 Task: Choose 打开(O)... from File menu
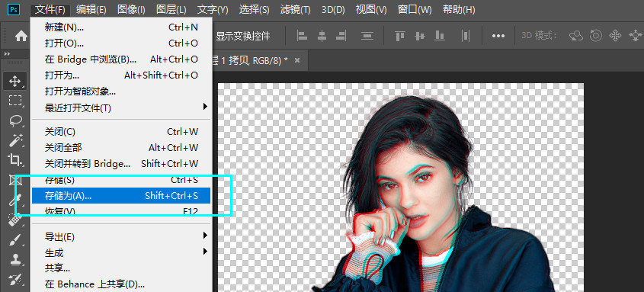(121, 43)
